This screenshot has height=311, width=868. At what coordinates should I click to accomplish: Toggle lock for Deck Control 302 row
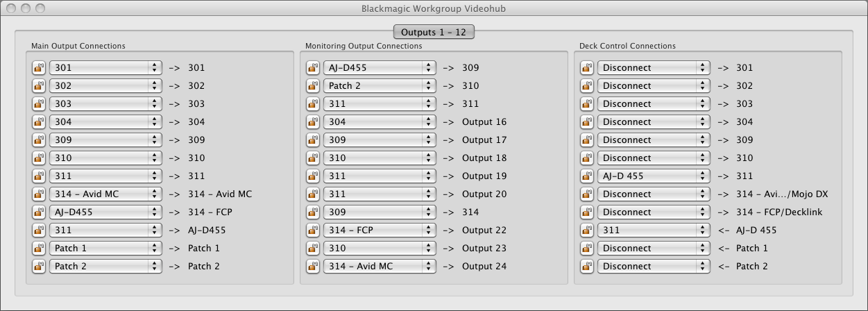pos(587,86)
